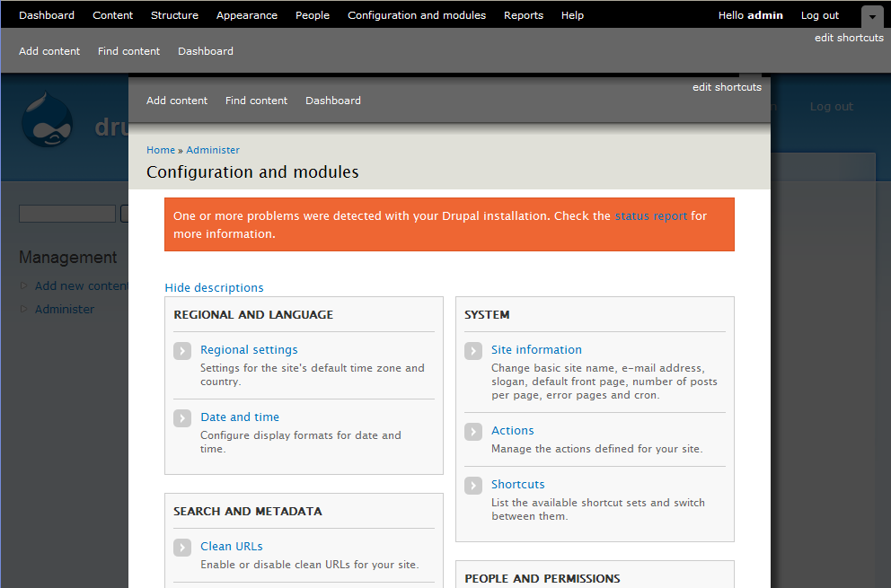Click arrow icon beside Actions
Viewport: 891px width, 588px height.
click(473, 432)
